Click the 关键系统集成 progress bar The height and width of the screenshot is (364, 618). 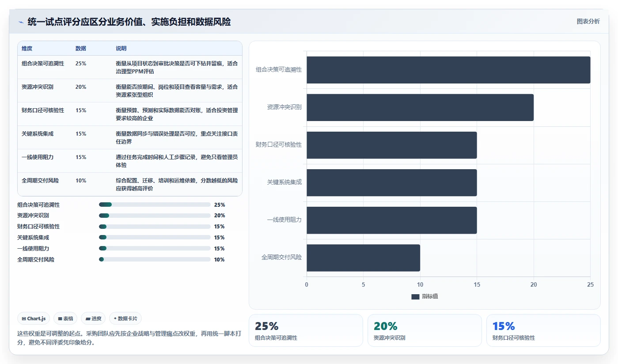pyautogui.click(x=155, y=238)
